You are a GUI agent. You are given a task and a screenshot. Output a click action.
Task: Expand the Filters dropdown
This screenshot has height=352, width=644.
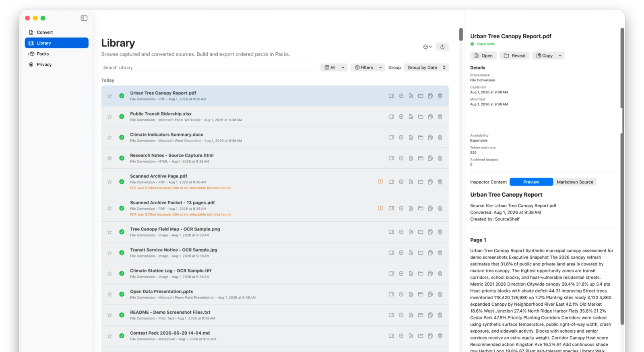[368, 68]
